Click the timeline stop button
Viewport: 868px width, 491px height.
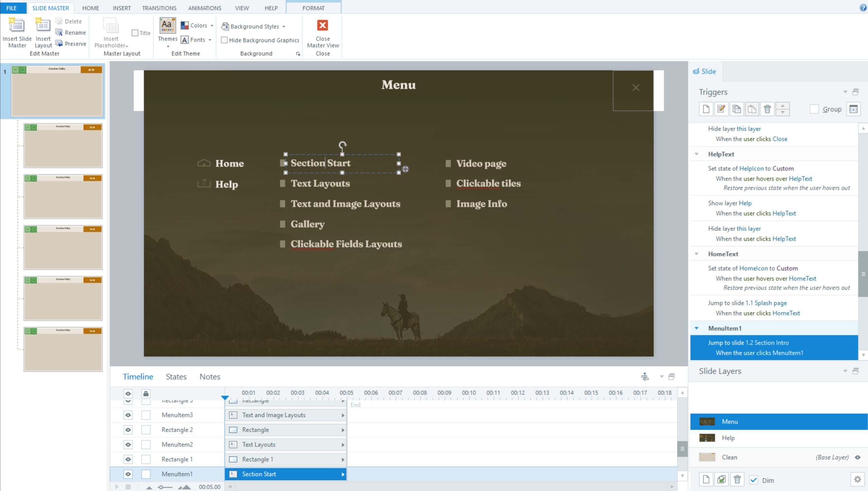pyautogui.click(x=128, y=487)
